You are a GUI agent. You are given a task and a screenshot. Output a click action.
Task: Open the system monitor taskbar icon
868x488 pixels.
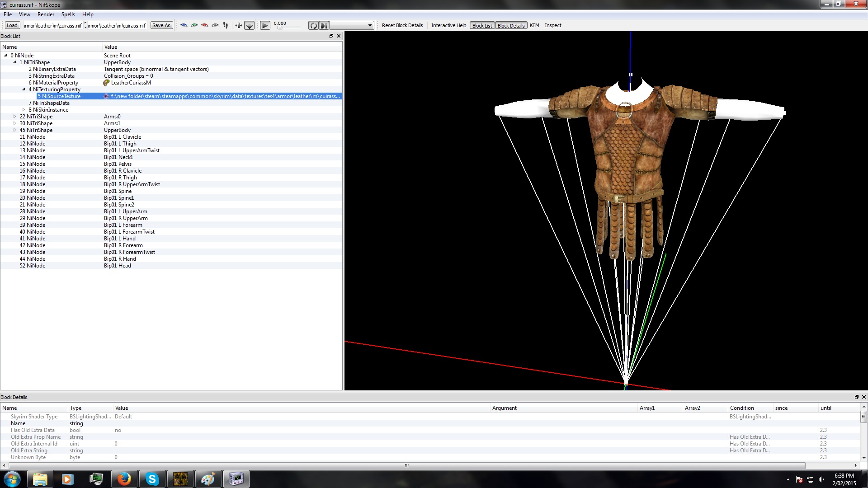click(x=96, y=479)
